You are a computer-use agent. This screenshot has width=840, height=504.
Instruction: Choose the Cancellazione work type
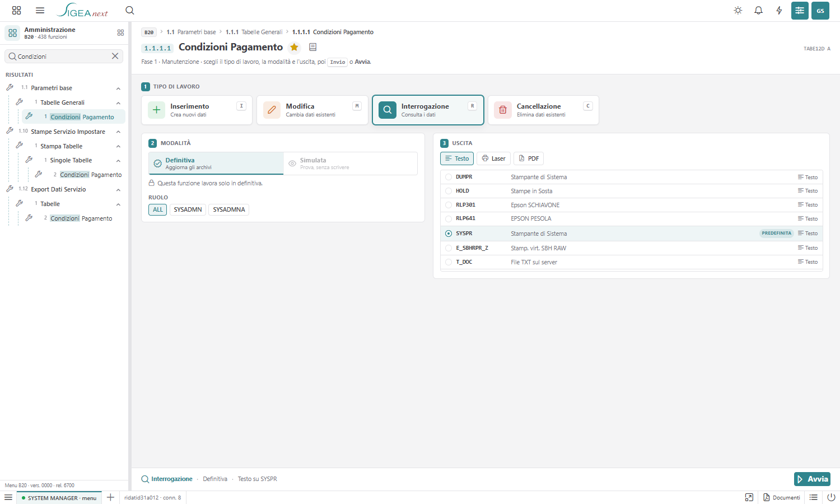[x=543, y=110]
